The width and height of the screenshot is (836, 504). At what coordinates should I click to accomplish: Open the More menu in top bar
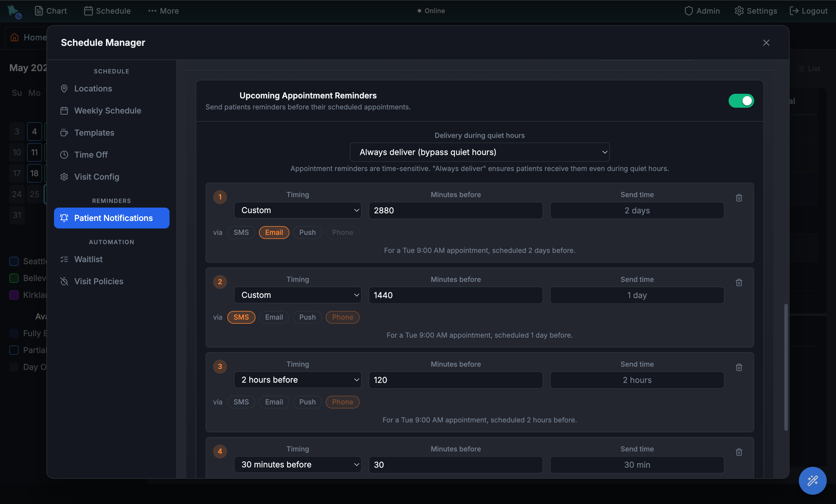163,11
